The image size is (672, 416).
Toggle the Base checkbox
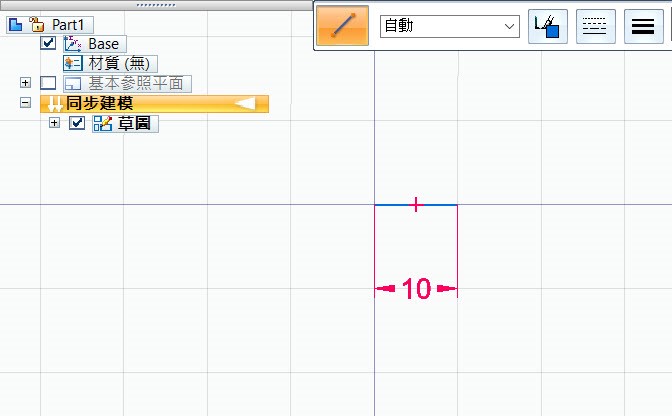tap(48, 43)
